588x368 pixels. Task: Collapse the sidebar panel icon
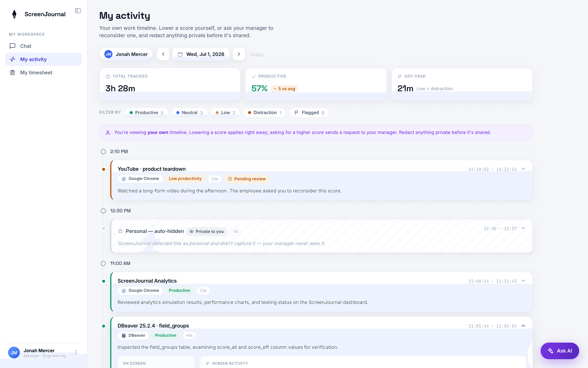point(78,11)
